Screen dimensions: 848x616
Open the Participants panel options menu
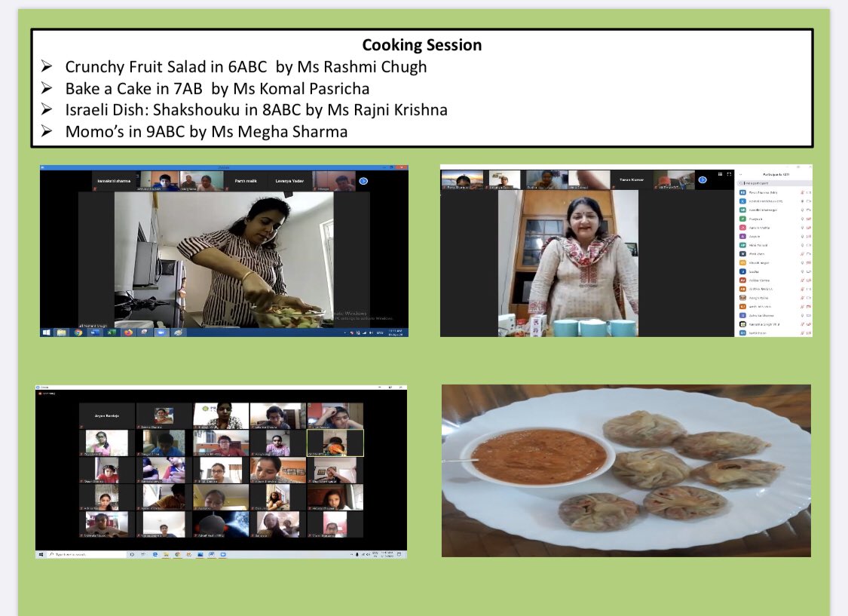(740, 173)
